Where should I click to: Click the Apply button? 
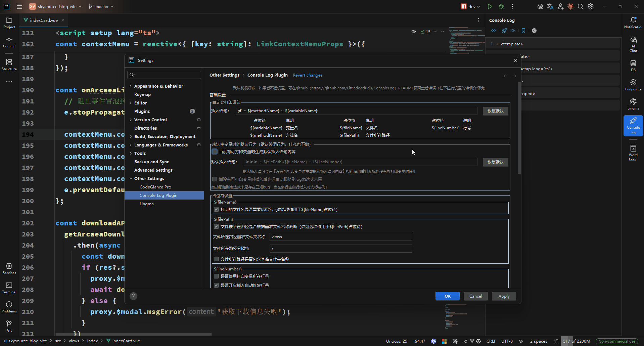pos(504,296)
